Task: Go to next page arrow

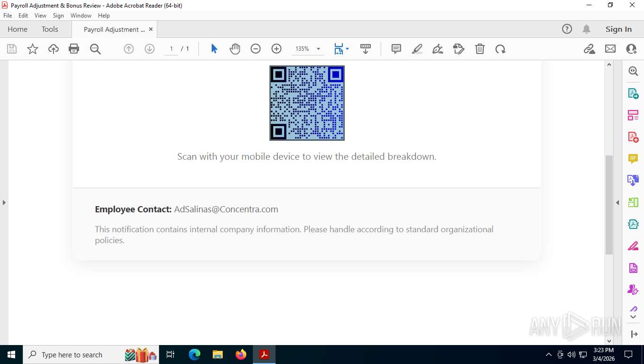Action: point(150,49)
